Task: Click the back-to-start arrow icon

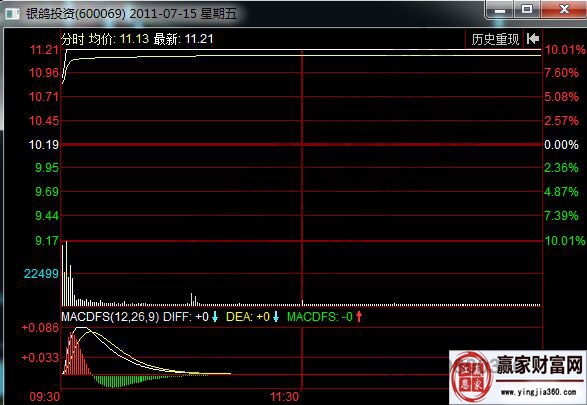Action: (x=533, y=39)
